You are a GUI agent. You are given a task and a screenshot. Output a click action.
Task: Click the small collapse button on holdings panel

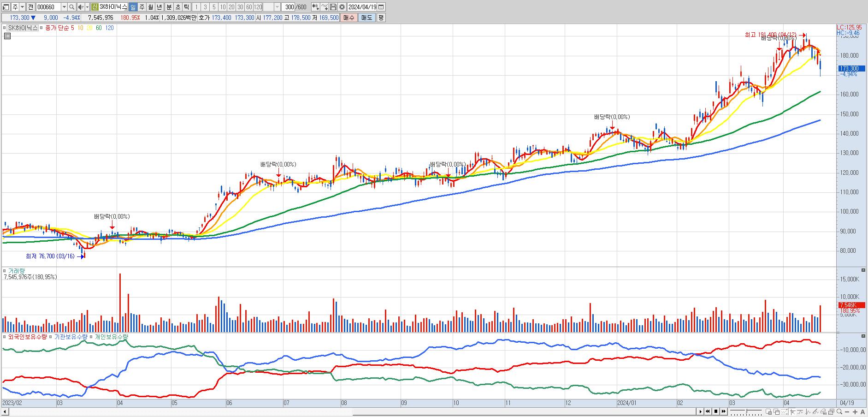tap(863, 335)
